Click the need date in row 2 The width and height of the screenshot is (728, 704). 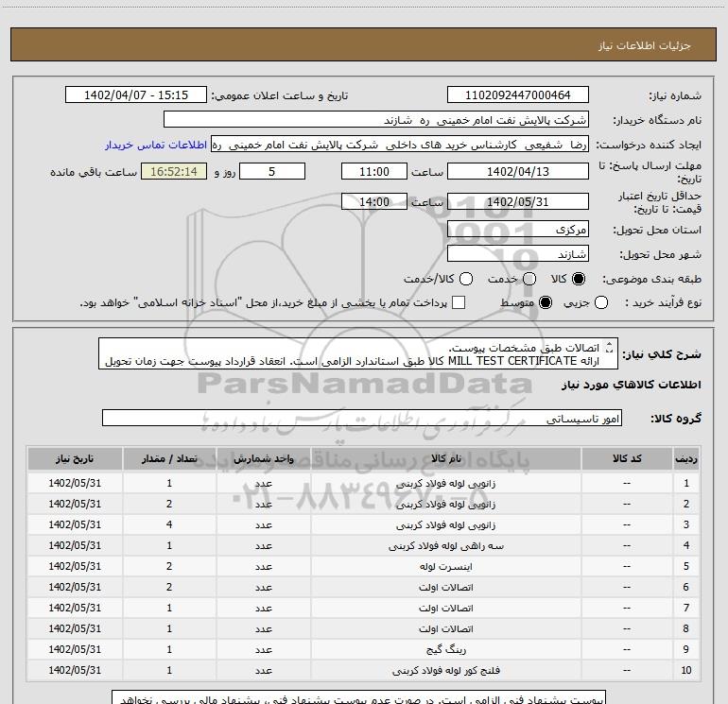[x=75, y=504]
